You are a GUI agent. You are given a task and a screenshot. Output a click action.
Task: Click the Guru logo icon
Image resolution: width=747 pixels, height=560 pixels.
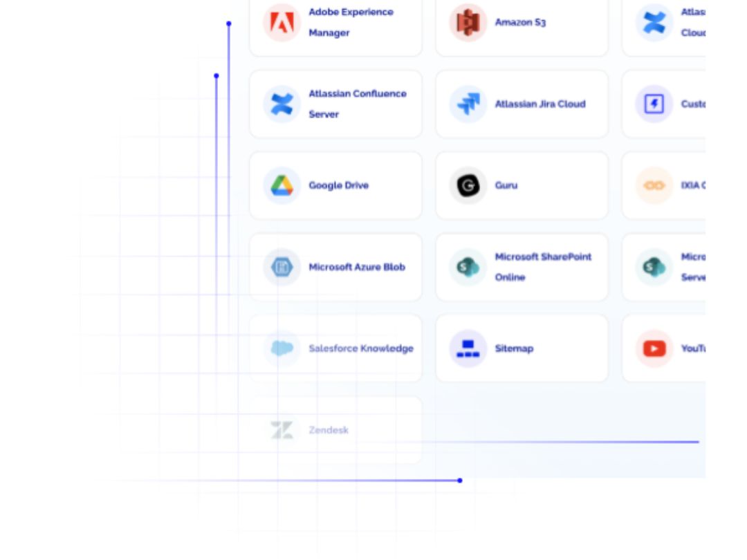click(468, 185)
